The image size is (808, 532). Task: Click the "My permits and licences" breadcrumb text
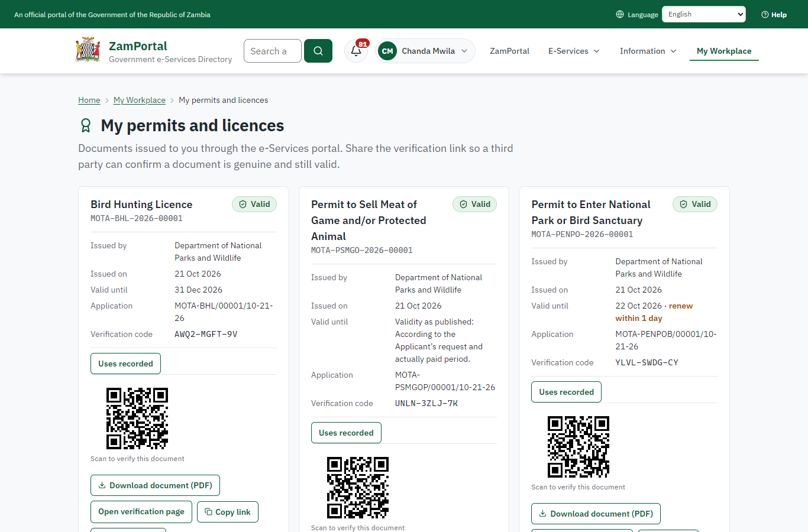[x=224, y=100]
